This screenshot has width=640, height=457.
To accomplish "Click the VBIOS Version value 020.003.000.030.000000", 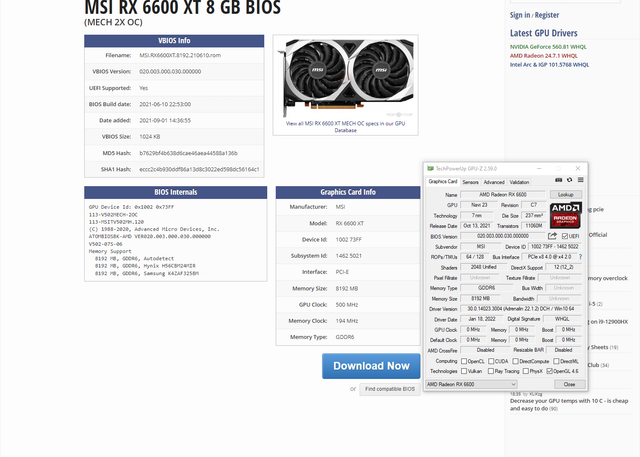I will [170, 71].
